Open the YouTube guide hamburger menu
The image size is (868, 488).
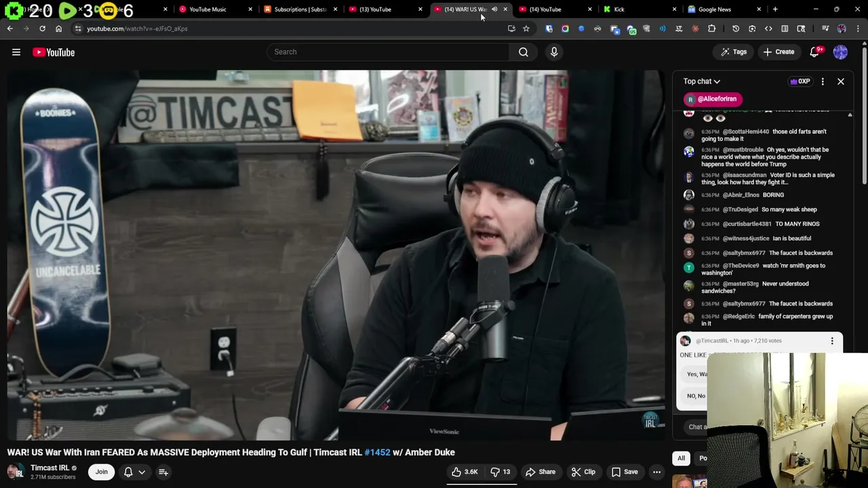16,52
